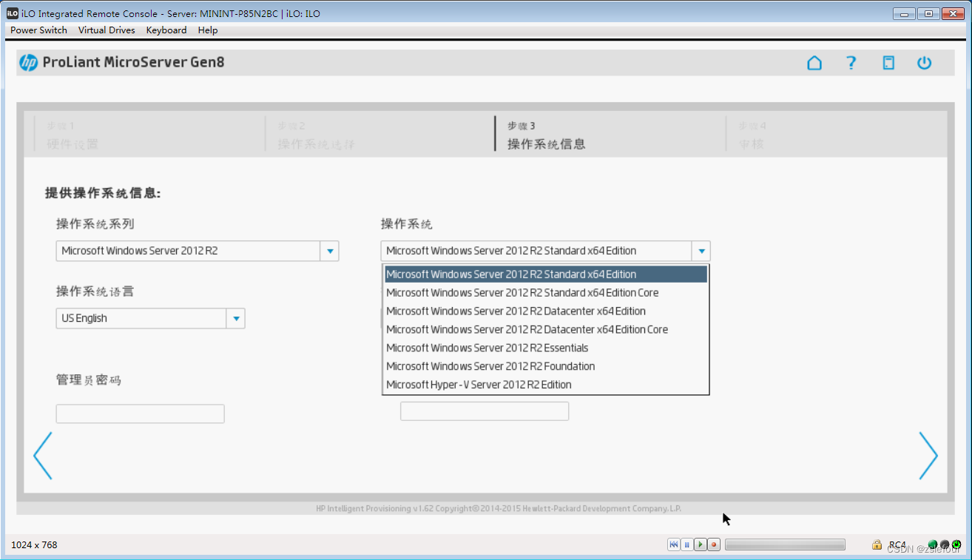Click the US English combo box field
This screenshot has height=560, width=972.
150,319
